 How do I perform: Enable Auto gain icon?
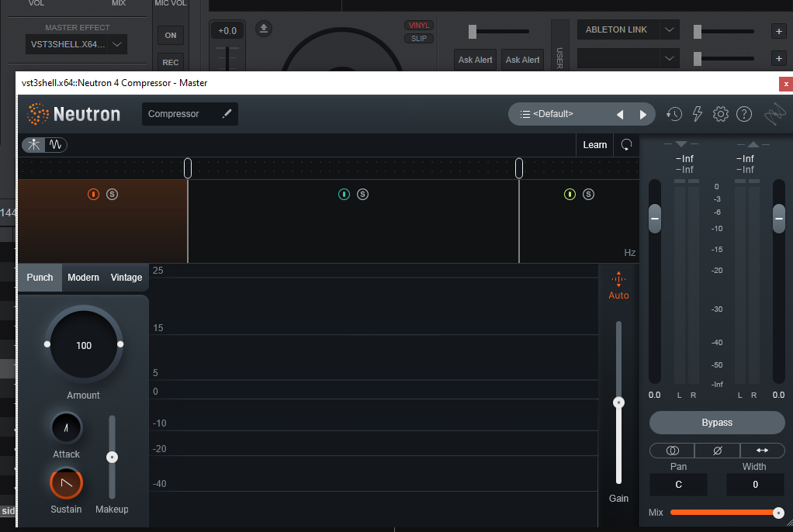coord(618,279)
